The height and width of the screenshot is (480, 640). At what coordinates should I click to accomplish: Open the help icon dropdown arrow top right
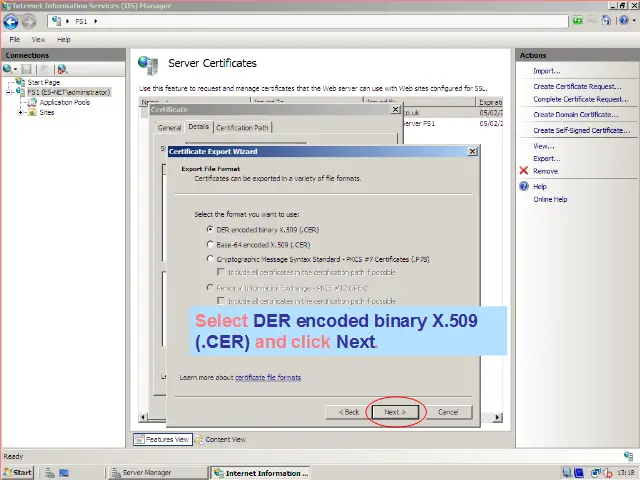click(x=634, y=20)
